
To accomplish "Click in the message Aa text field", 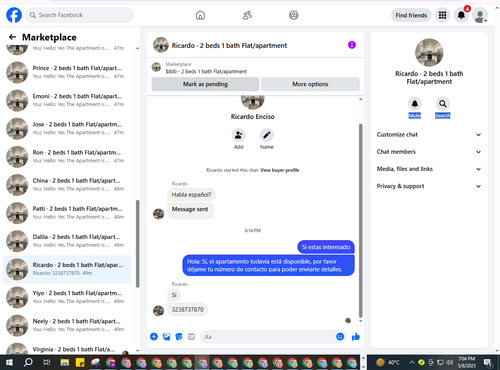I will pos(268,337).
